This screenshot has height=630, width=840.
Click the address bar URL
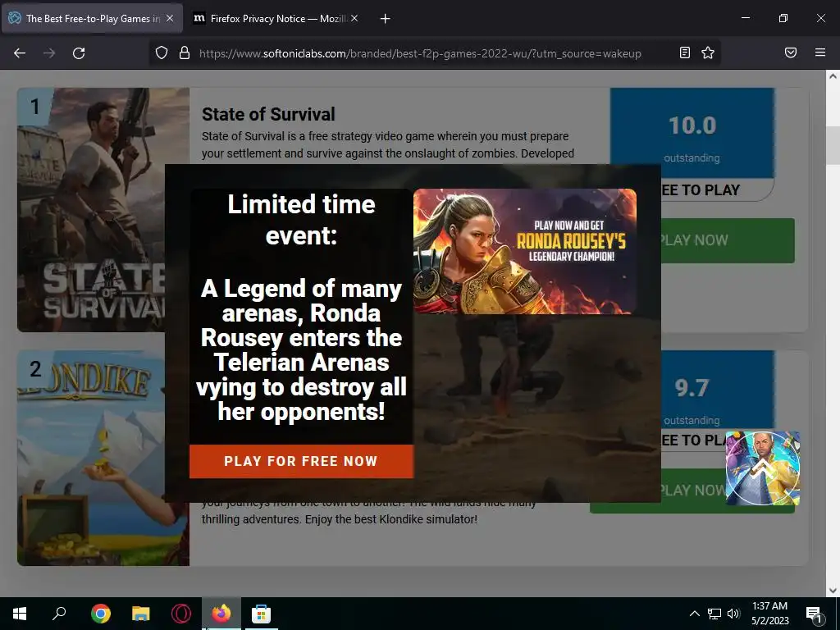[x=420, y=53]
